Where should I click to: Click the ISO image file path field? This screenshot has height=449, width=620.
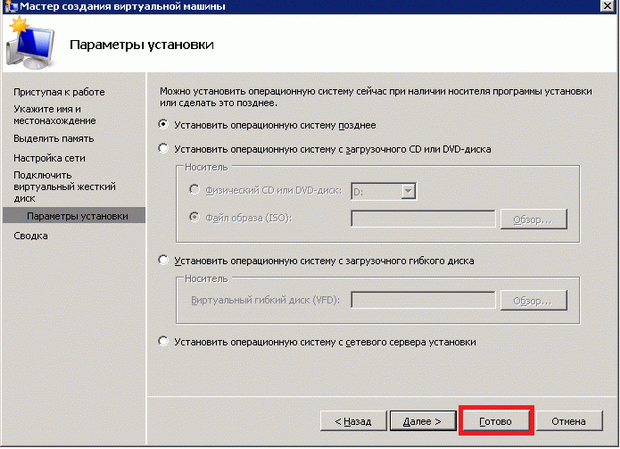point(423,218)
